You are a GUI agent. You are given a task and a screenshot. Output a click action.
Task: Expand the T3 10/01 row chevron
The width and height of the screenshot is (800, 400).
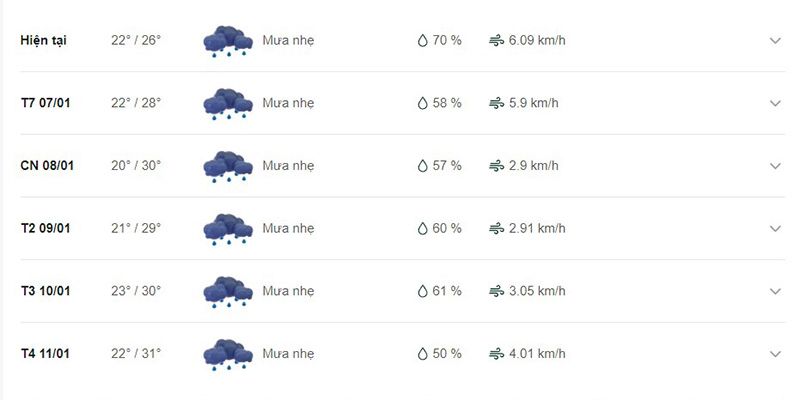(775, 291)
